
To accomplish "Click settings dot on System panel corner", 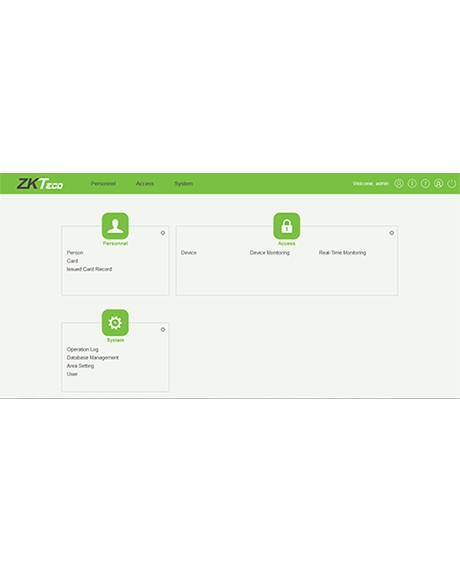I will coord(163,329).
